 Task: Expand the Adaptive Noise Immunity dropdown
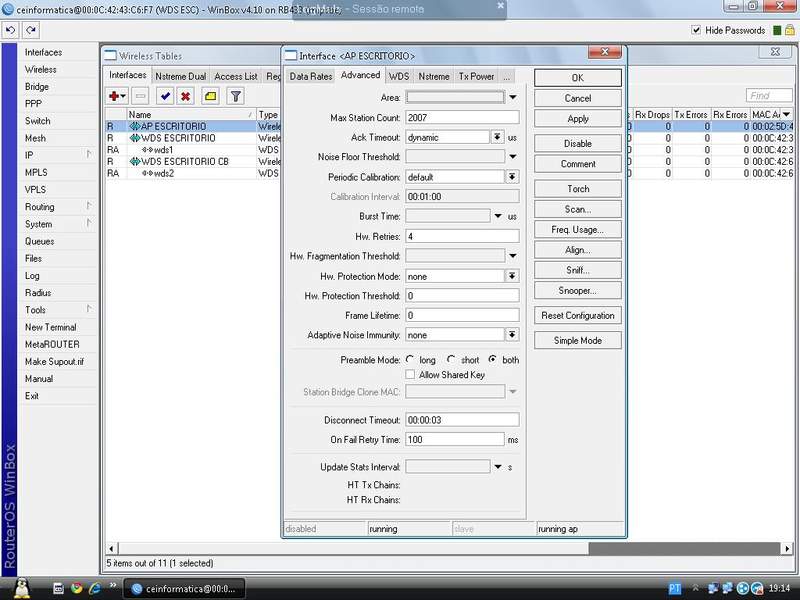(x=512, y=335)
